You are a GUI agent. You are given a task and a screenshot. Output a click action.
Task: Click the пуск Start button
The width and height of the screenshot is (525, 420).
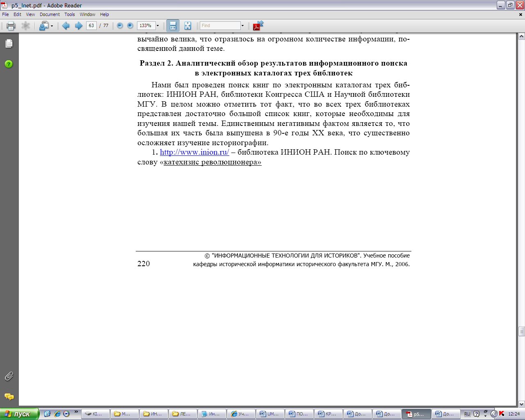click(19, 414)
